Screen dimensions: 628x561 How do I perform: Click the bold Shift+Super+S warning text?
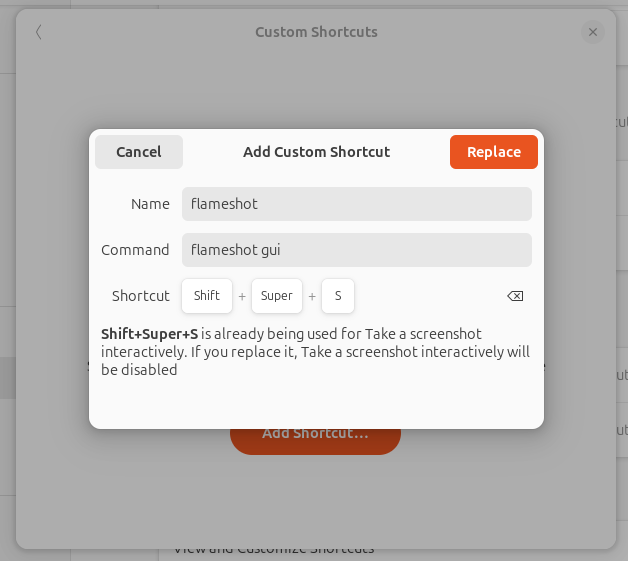(149, 334)
